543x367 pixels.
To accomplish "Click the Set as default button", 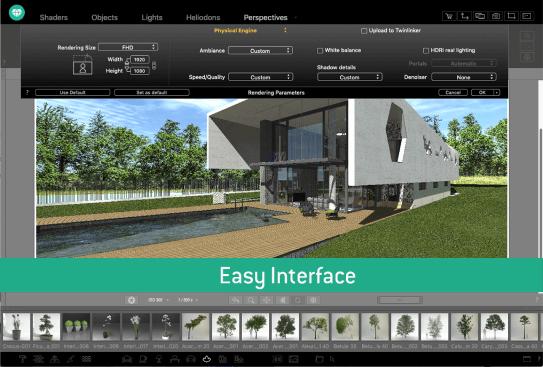I will [152, 92].
